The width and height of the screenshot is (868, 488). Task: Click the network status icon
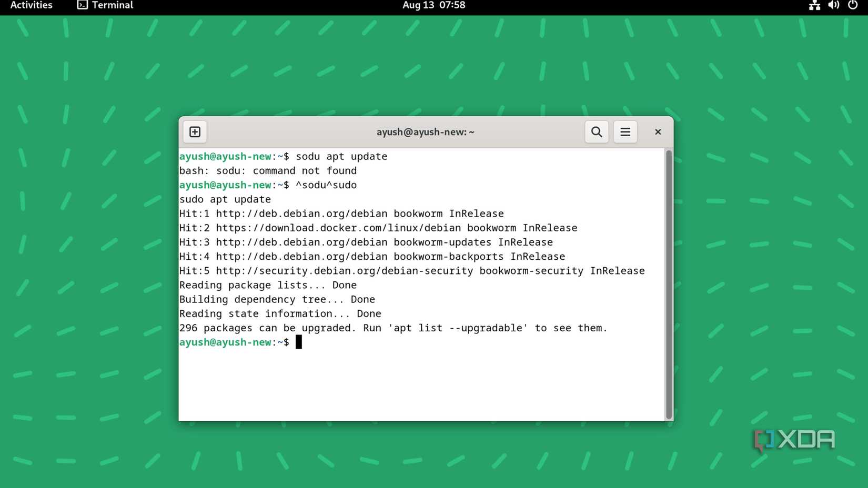click(814, 6)
